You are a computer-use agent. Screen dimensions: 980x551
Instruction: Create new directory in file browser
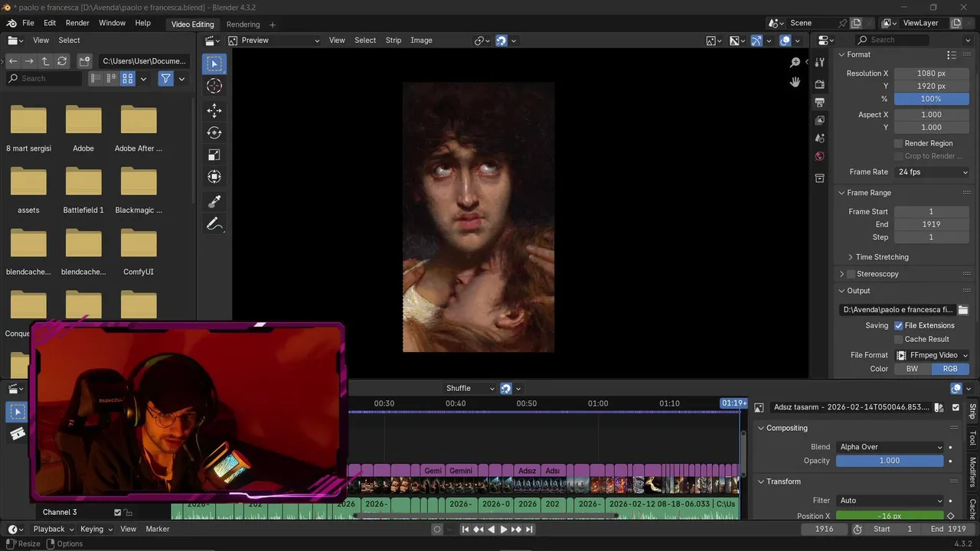pos(85,60)
